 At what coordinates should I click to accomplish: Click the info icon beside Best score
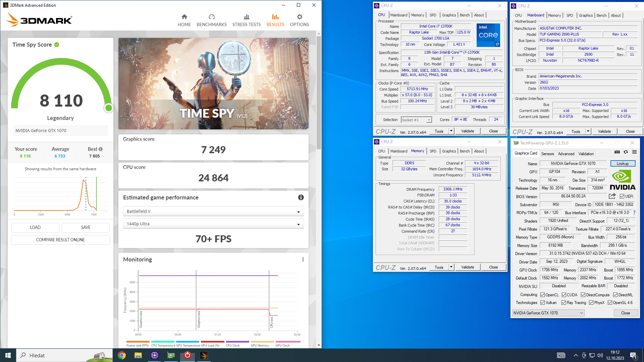[101, 149]
